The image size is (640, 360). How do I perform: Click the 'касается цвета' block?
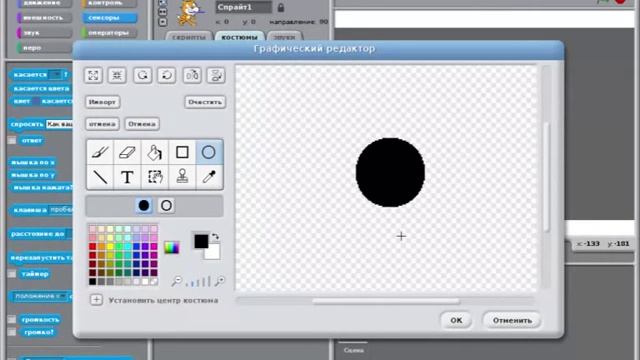pos(40,89)
